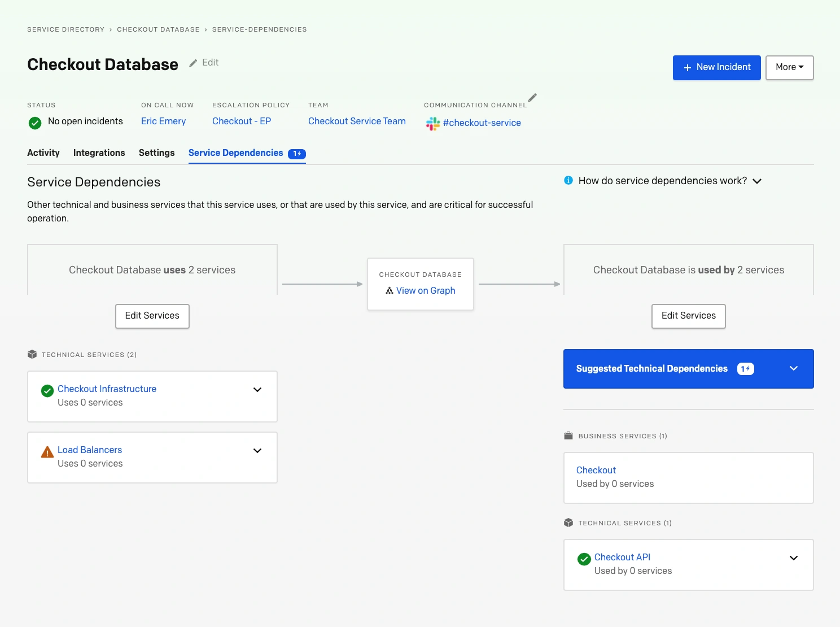Open Eric Emery on-call link
The image size is (840, 627).
tap(163, 121)
